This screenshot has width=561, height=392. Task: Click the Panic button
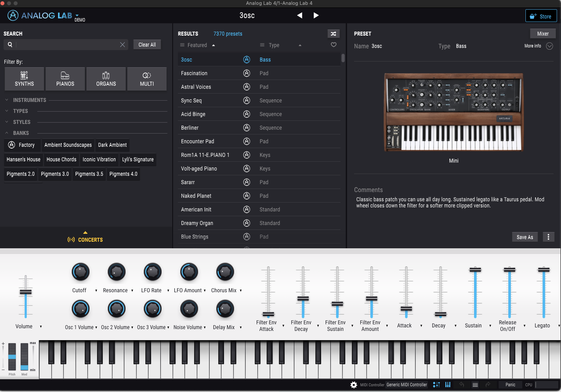[x=510, y=385]
